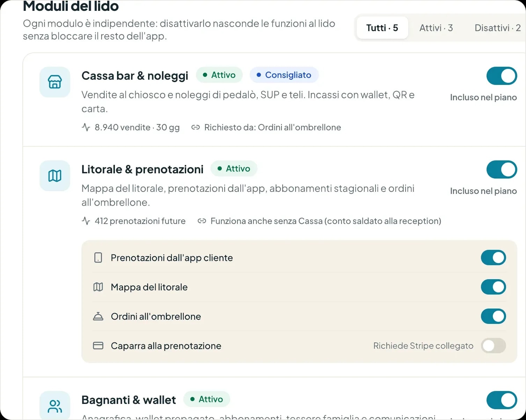Click the service bell icon beside Ordini all'ombrellone
The image size is (526, 420).
98,317
